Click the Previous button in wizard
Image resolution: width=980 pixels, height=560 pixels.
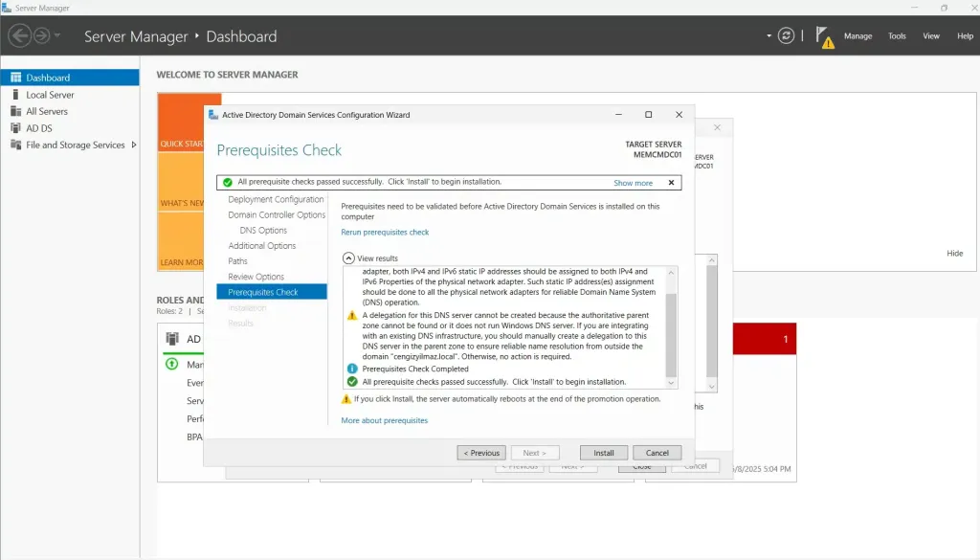[481, 453]
